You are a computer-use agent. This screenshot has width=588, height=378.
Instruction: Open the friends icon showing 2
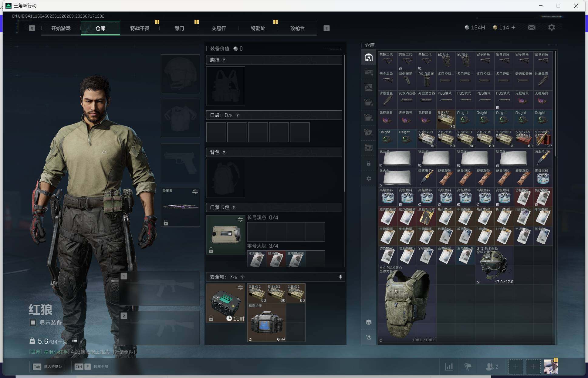pos(492,367)
